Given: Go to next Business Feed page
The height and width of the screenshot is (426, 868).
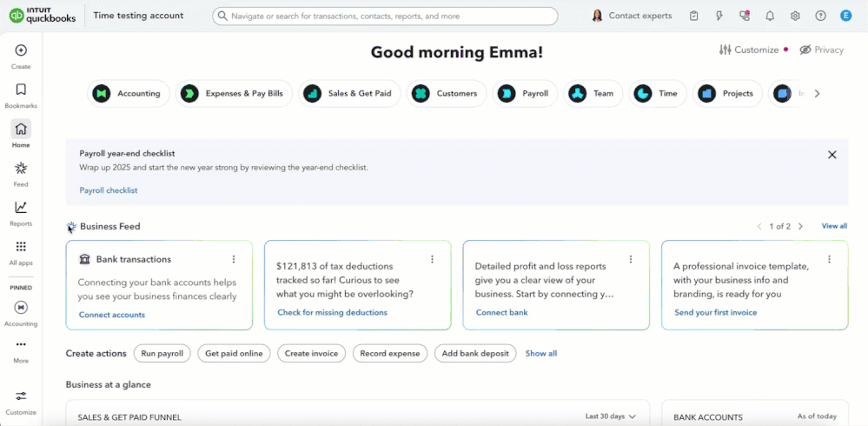Looking at the screenshot, I should click(x=800, y=227).
